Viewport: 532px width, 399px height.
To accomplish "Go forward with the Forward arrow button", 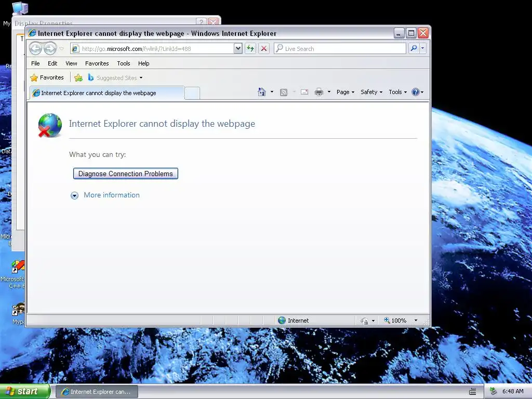I will pyautogui.click(x=50, y=48).
